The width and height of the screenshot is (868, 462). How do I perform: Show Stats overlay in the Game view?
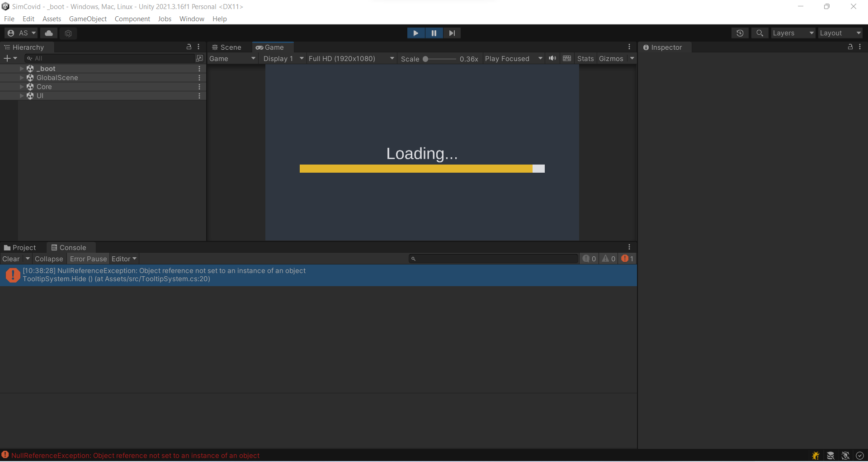tap(585, 58)
